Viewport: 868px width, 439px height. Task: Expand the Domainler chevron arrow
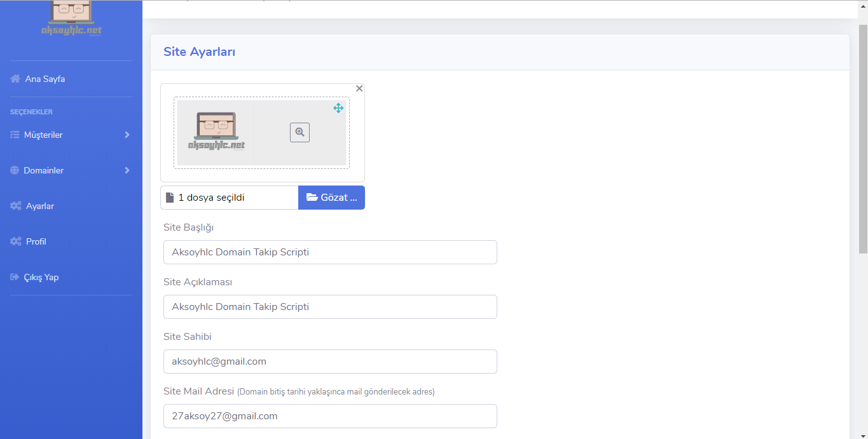(127, 170)
